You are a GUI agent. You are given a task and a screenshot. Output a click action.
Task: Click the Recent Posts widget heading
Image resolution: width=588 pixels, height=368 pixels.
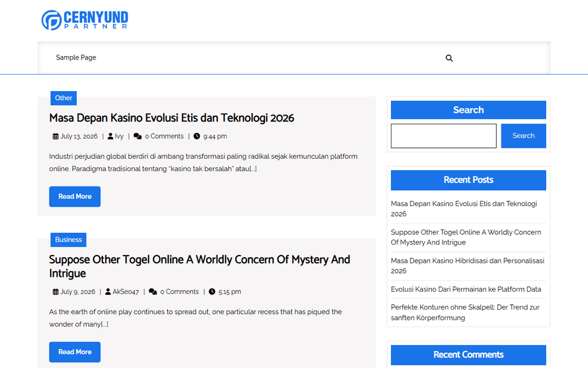[x=468, y=180]
